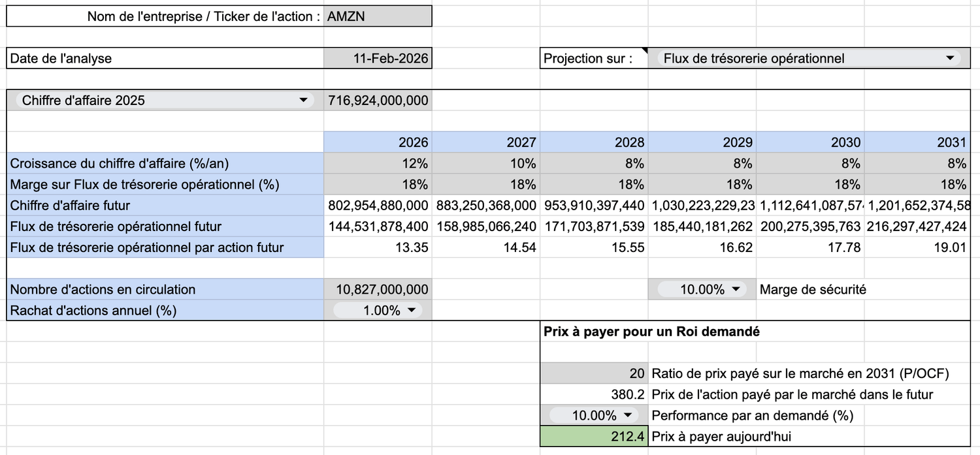980x455 pixels.
Task: Select the green 212.4 price to pay cell
Action: [x=594, y=436]
